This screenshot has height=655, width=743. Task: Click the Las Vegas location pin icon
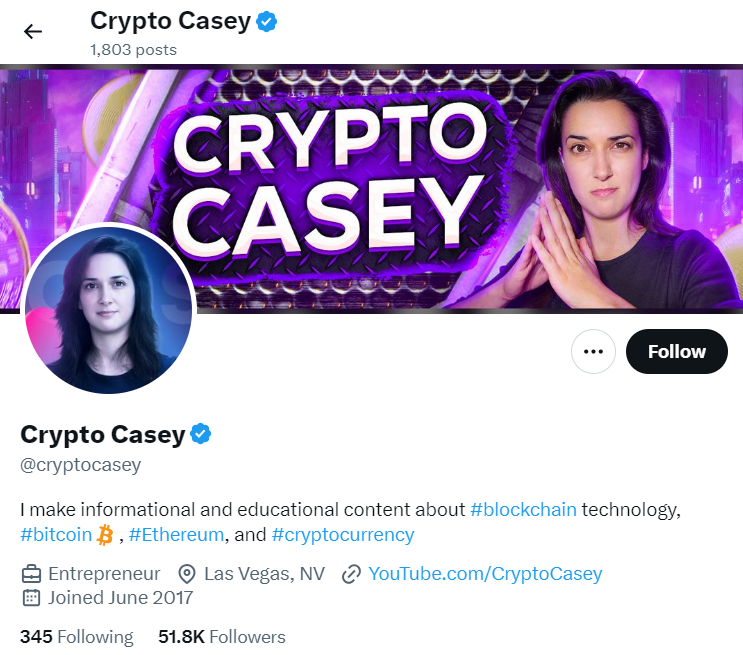coord(187,574)
